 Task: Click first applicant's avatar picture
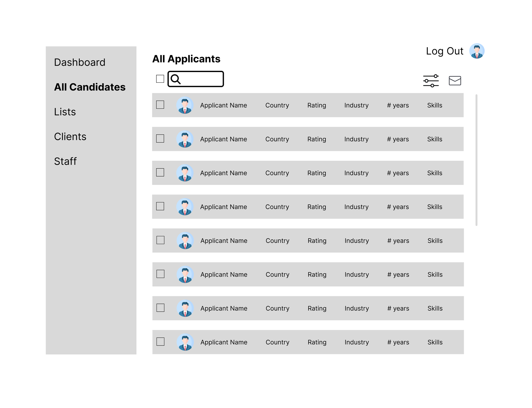[x=185, y=105]
